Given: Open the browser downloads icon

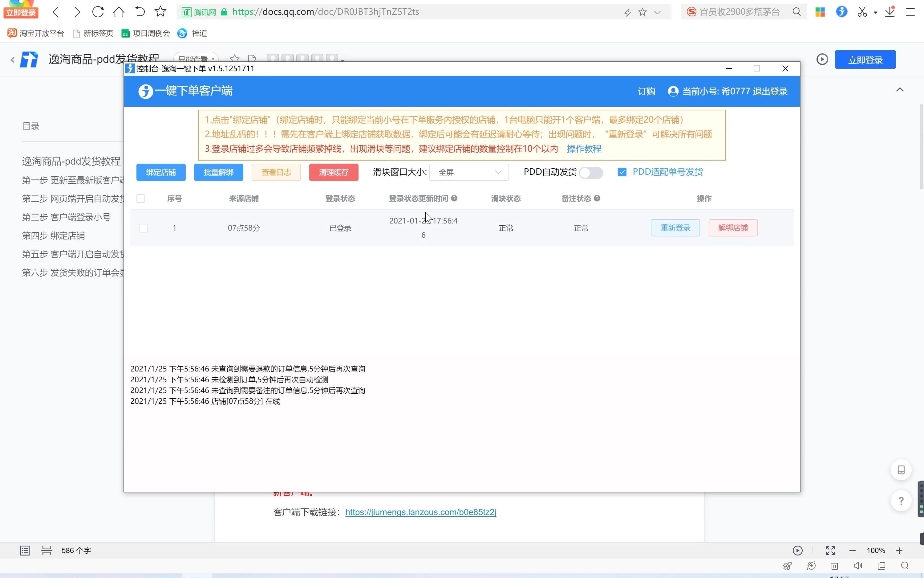Looking at the screenshot, I should click(x=890, y=12).
